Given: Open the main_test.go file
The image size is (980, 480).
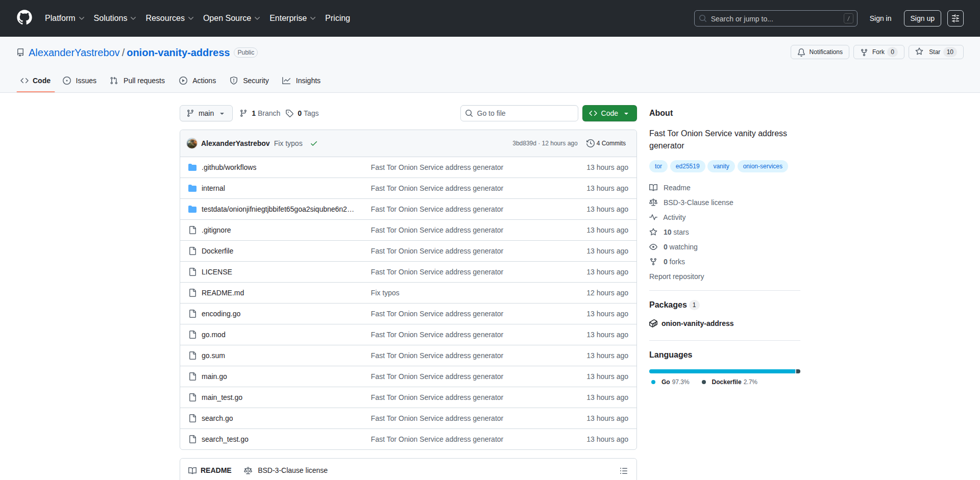Looking at the screenshot, I should (222, 397).
